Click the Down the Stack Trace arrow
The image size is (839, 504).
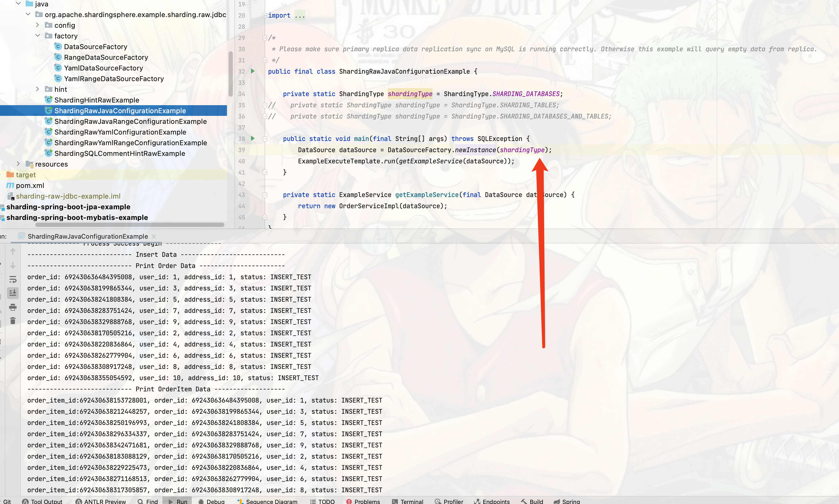13,265
